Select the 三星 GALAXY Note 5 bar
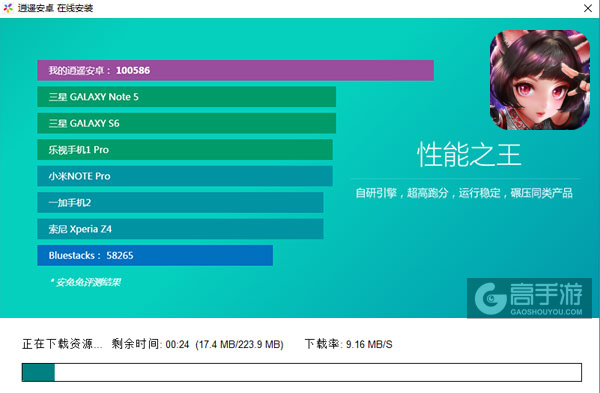Viewport: 600px width, 393px height. pos(187,97)
